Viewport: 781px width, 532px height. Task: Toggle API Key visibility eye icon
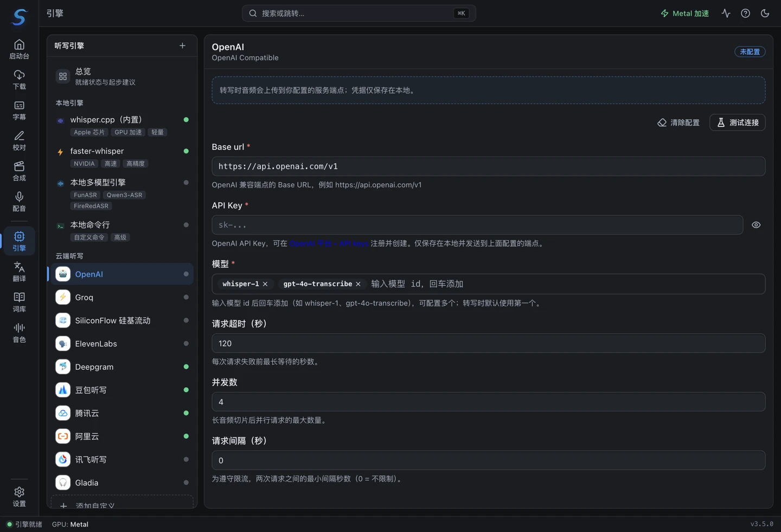[756, 225]
